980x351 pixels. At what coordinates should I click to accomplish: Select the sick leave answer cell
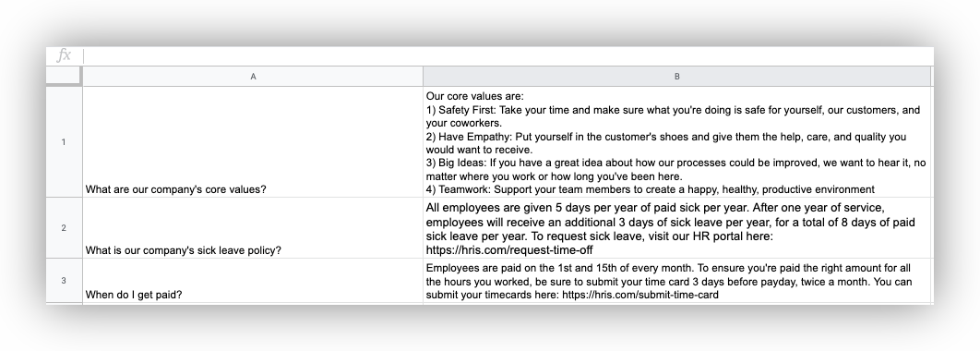(x=677, y=228)
